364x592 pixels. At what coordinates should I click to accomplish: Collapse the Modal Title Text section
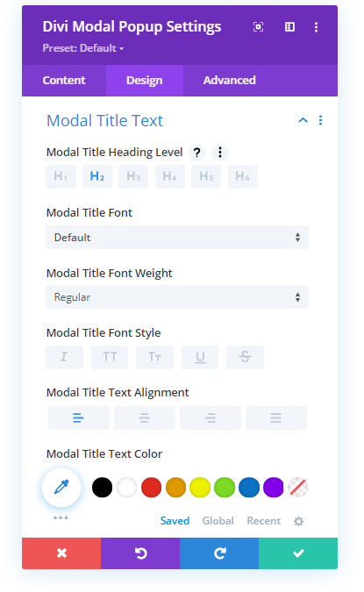[303, 120]
